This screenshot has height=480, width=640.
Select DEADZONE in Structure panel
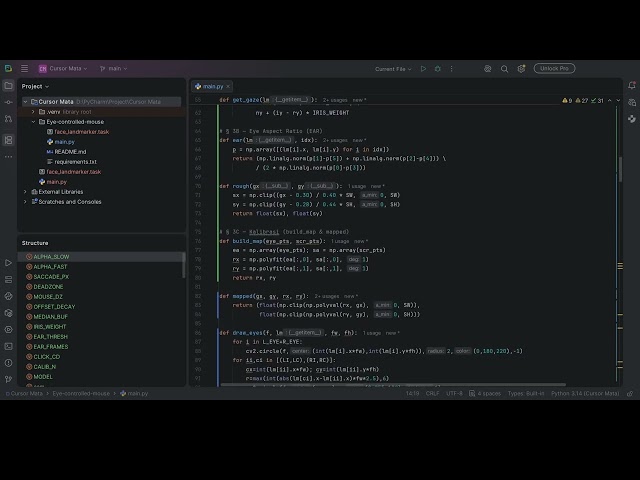tap(48, 287)
